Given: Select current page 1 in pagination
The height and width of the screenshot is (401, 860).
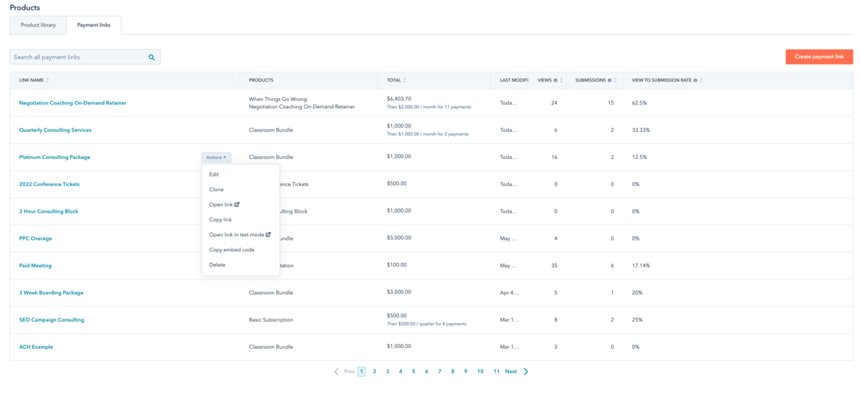Looking at the screenshot, I should point(361,371).
